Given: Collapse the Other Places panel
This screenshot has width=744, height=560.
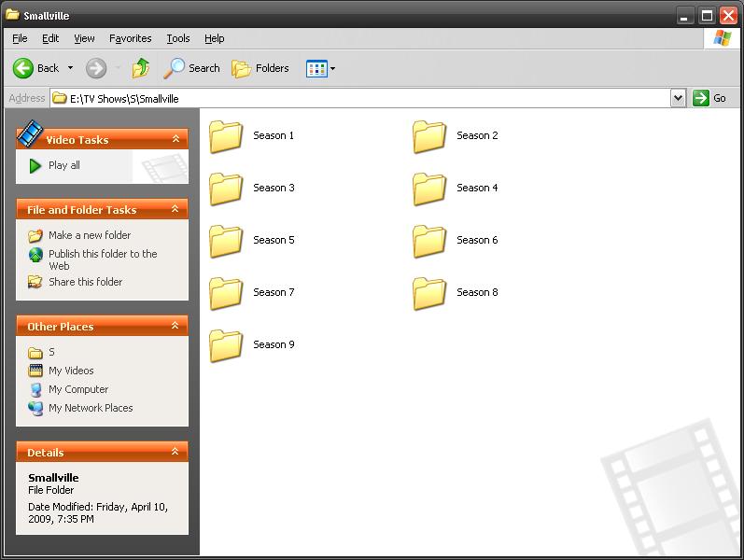Looking at the screenshot, I should pyautogui.click(x=175, y=326).
